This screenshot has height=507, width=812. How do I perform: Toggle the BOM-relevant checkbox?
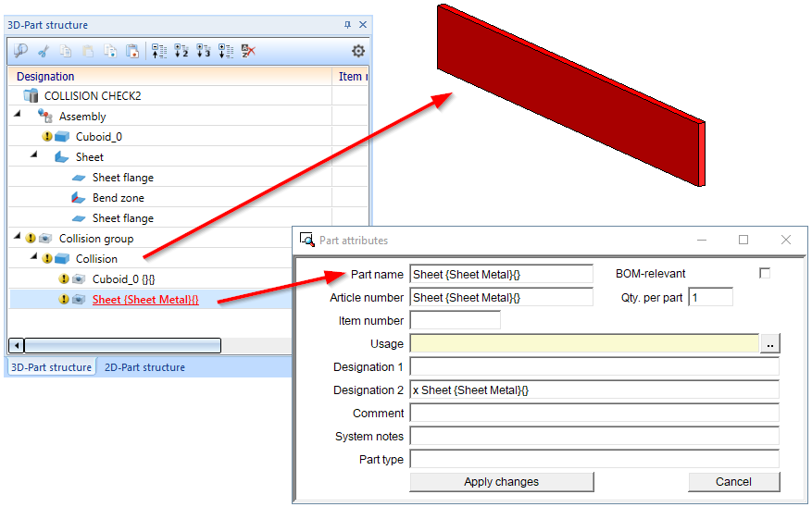(765, 273)
